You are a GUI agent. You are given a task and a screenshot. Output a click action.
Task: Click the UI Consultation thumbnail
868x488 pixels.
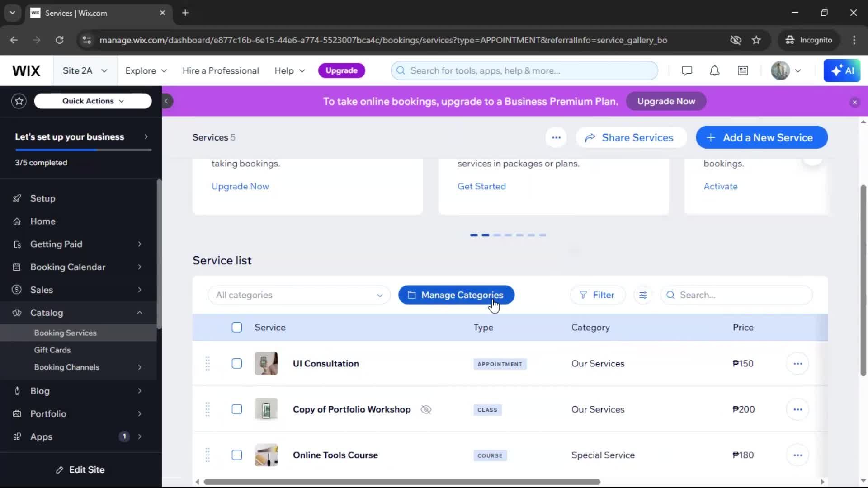click(x=266, y=364)
